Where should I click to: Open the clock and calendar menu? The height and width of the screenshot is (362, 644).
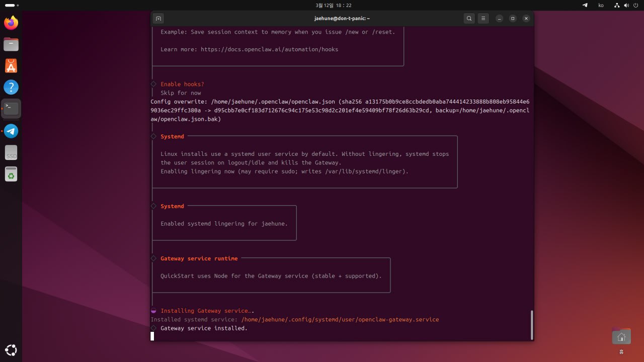333,5
